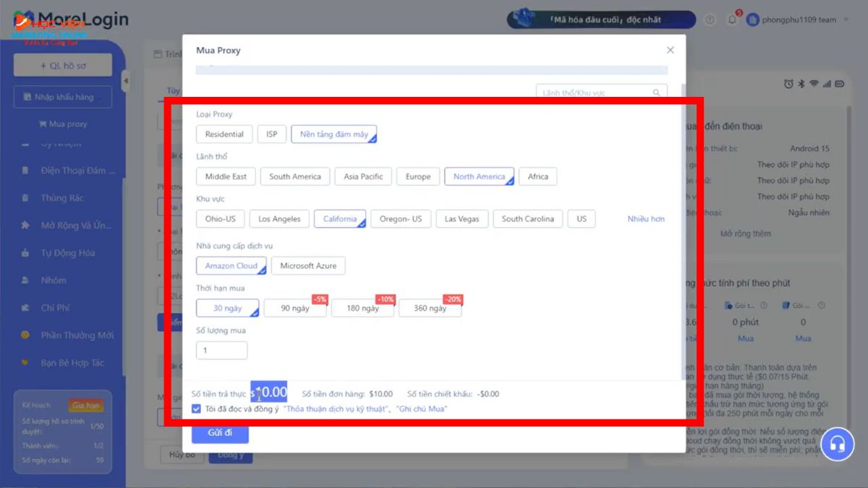Open Mở Rộng Và Ứng sidebar menu
The image size is (868, 488).
[x=76, y=226]
